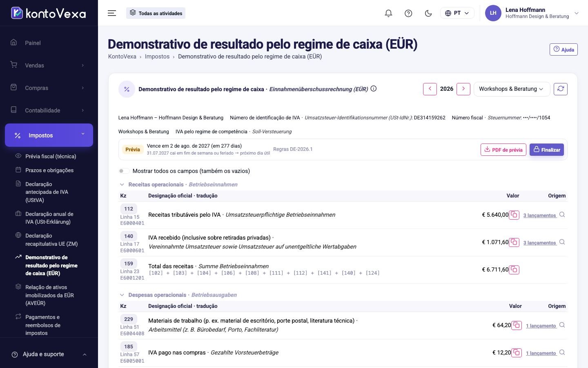Open the PT language dropdown
Screen dimensions: 588x368
click(x=457, y=13)
